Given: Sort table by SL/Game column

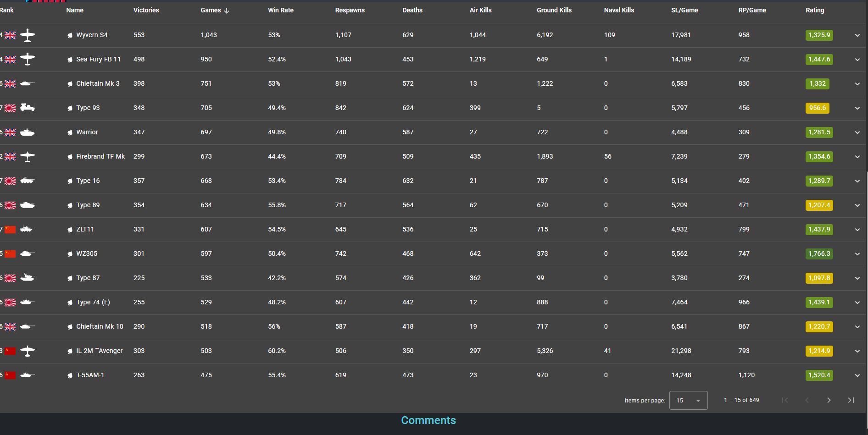Looking at the screenshot, I should (684, 10).
